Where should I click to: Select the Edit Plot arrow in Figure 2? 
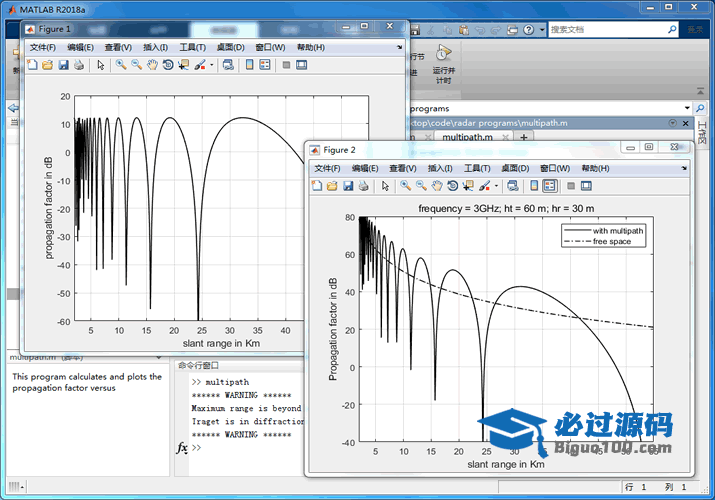pos(385,186)
